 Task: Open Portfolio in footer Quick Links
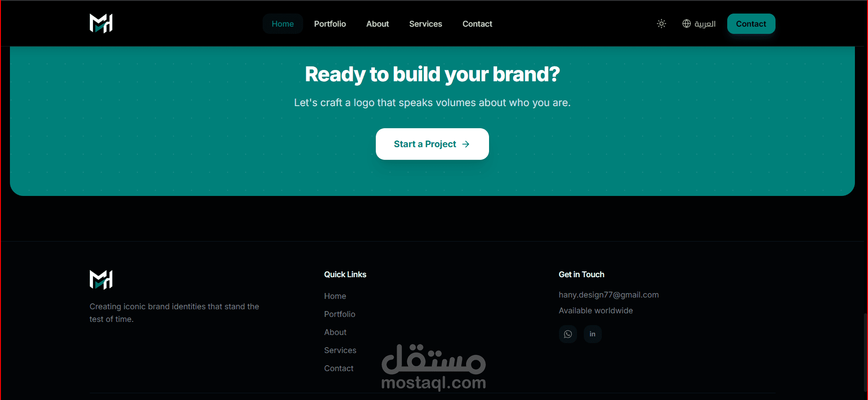click(x=340, y=314)
